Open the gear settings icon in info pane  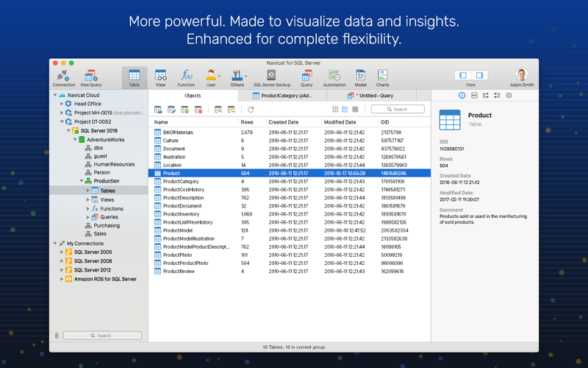[x=509, y=96]
